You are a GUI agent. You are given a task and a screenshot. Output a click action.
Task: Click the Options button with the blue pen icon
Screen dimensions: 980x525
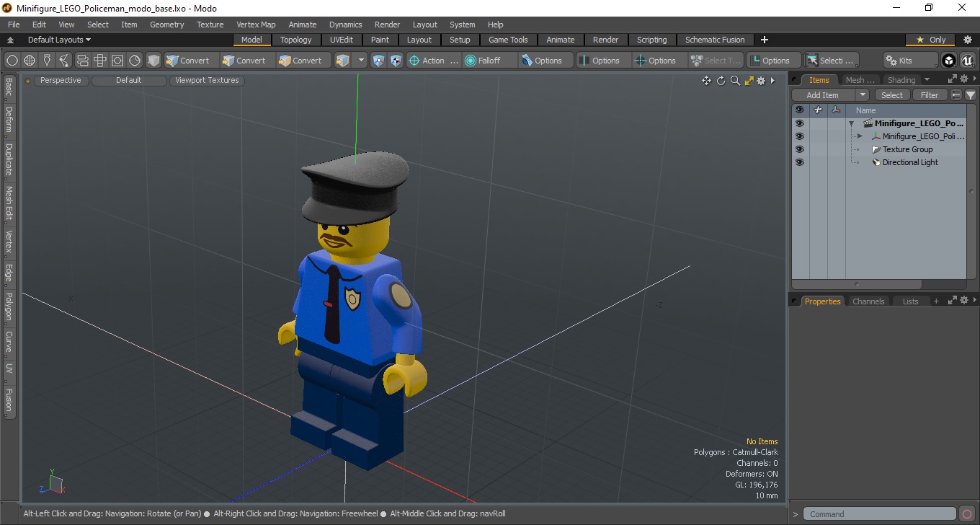pyautogui.click(x=546, y=61)
